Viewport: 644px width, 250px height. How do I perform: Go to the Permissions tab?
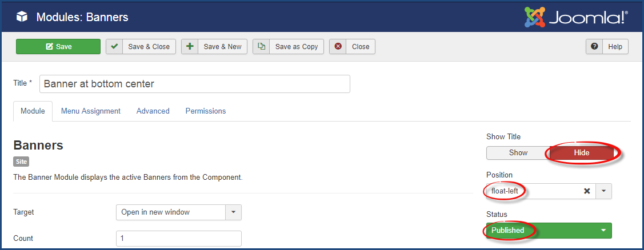point(205,111)
